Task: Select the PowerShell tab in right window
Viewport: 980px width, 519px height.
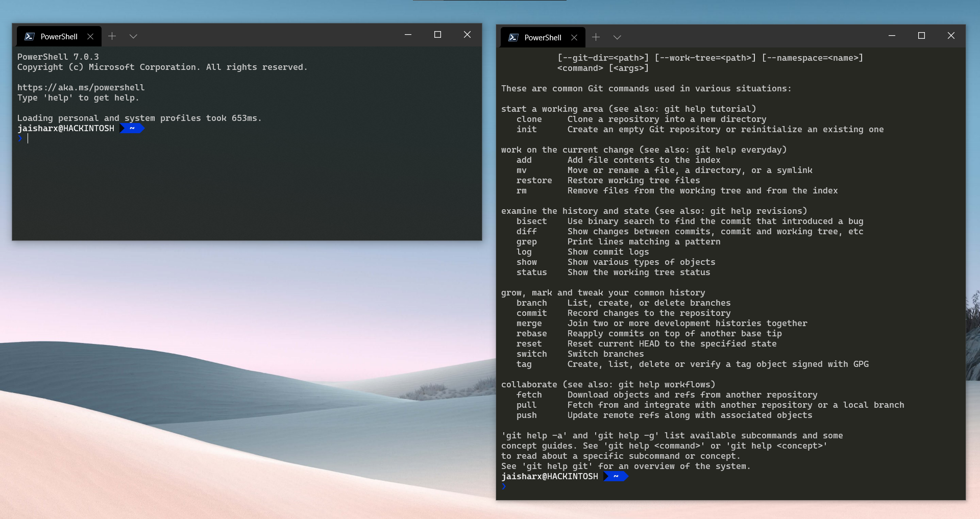Action: [543, 37]
